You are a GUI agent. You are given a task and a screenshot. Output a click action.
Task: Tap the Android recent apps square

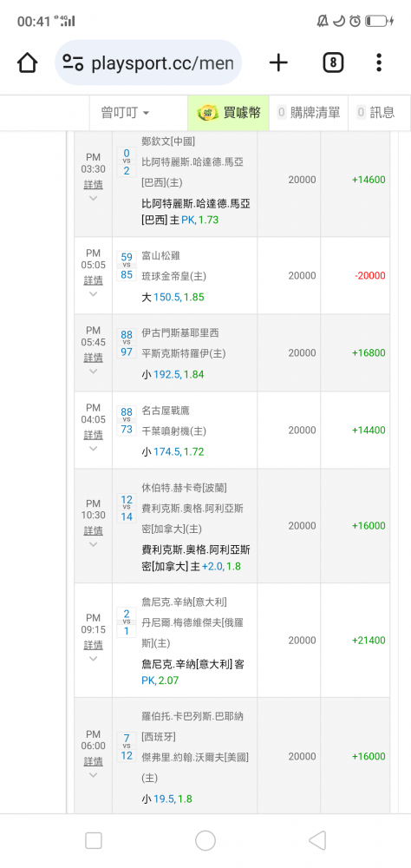click(x=94, y=841)
